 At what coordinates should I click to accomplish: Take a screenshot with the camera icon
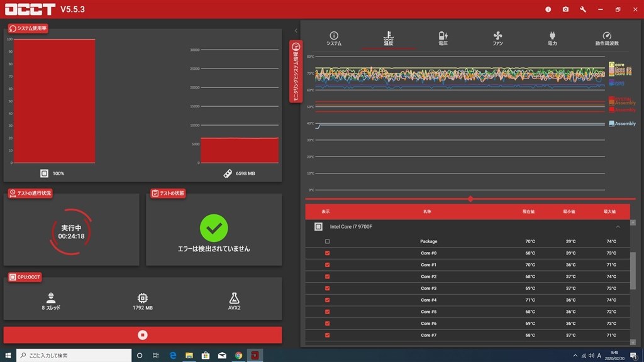coord(565,9)
